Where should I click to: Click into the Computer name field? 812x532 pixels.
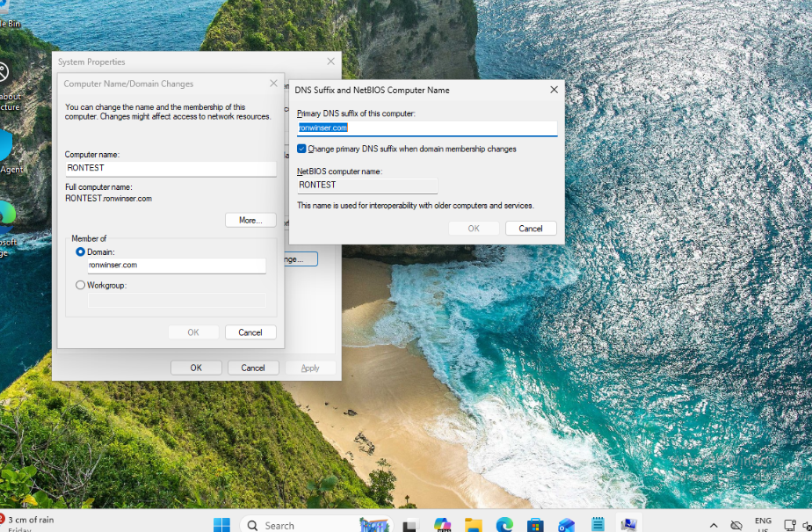tap(170, 168)
